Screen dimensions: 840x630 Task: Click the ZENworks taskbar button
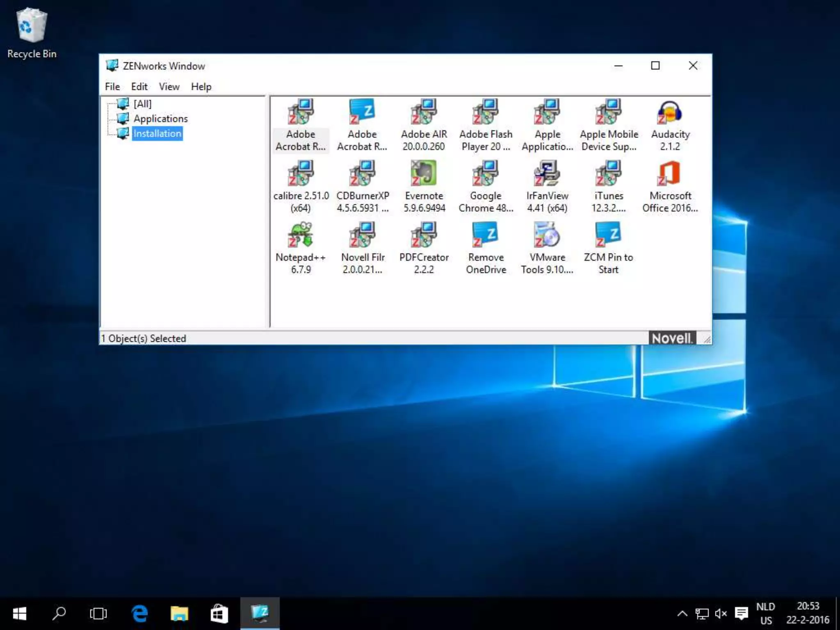point(260,614)
